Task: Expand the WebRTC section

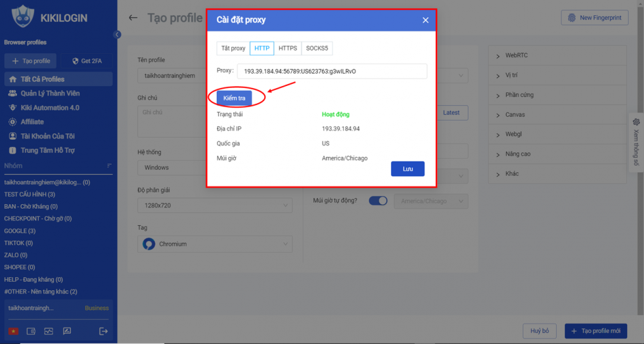Action: pos(557,55)
